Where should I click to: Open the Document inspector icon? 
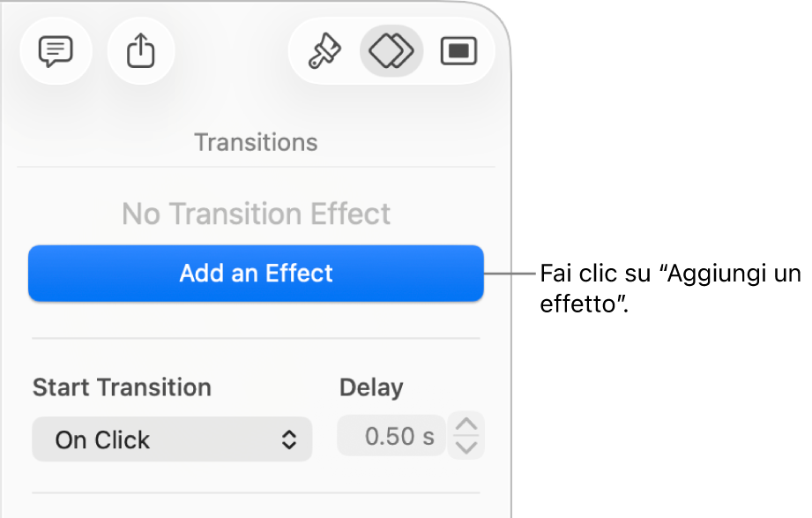pos(458,52)
